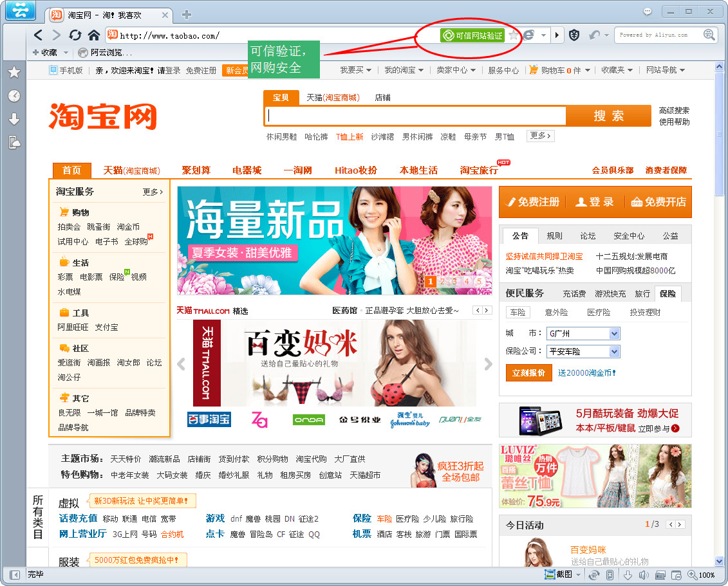Image resolution: width=728 pixels, height=586 pixels.
Task: Click the orange 免费注册 banner button
Action: point(534,202)
